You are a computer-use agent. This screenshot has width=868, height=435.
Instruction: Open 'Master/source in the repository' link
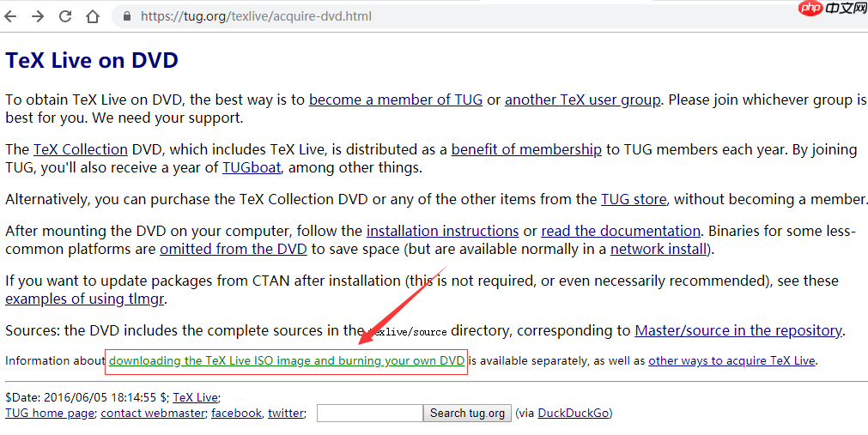click(x=737, y=330)
